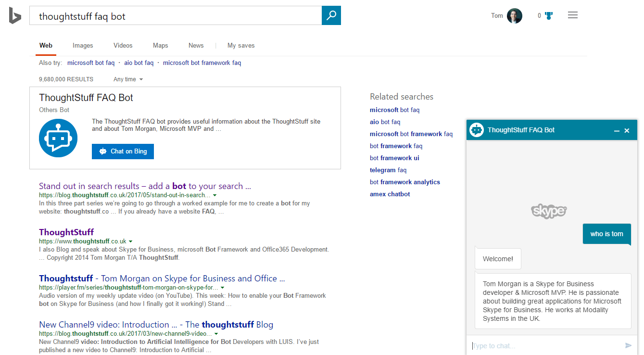Expand the 'new-channel9-video' URL dropdown arrow
Screen dimensions: 644x355
point(216,334)
